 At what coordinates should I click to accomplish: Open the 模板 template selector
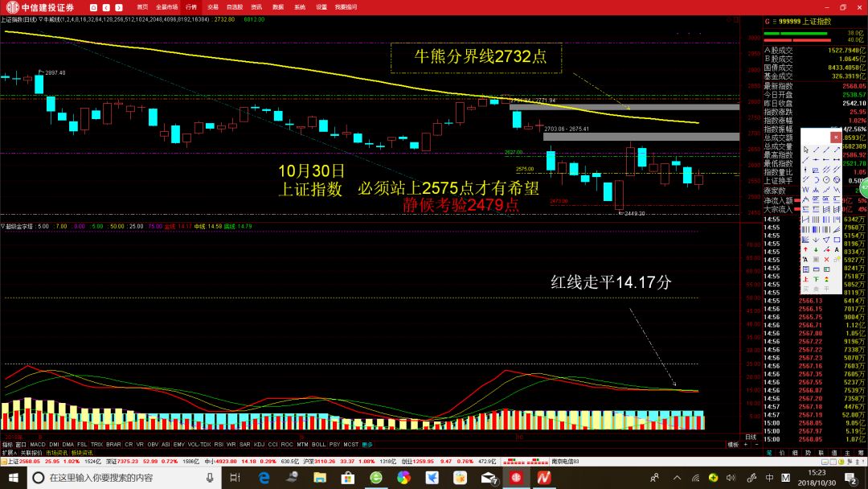(733, 445)
